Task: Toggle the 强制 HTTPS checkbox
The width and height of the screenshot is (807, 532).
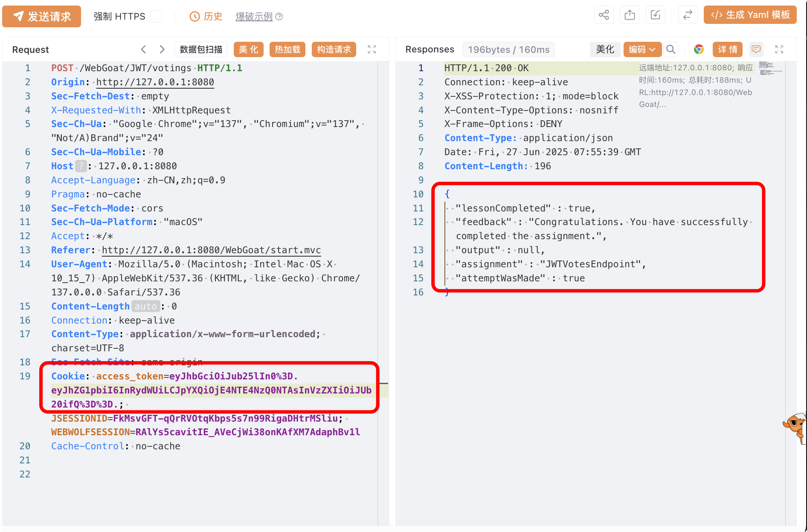Action: click(157, 16)
